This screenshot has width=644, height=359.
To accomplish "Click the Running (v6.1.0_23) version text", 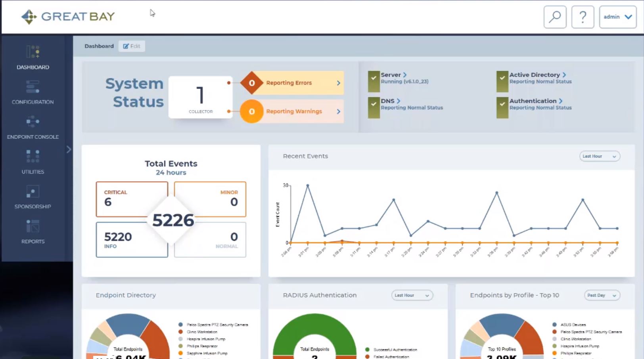I will click(x=404, y=82).
